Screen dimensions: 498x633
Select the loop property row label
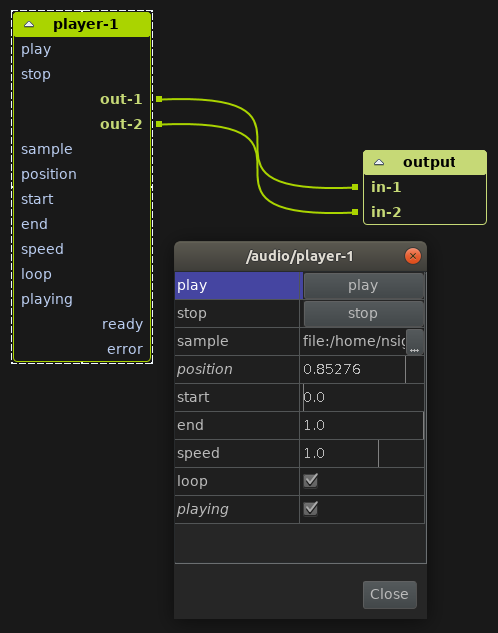(237, 481)
